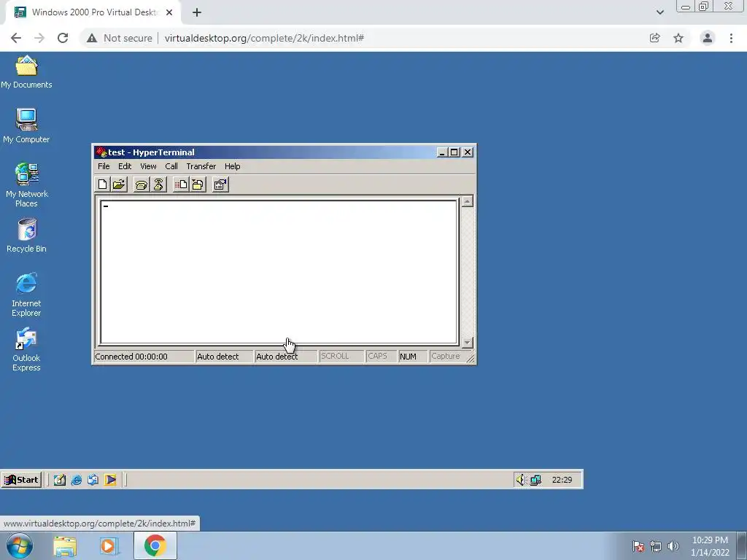
Task: Click the Call telephone toolbar icon
Action: pyautogui.click(x=141, y=184)
